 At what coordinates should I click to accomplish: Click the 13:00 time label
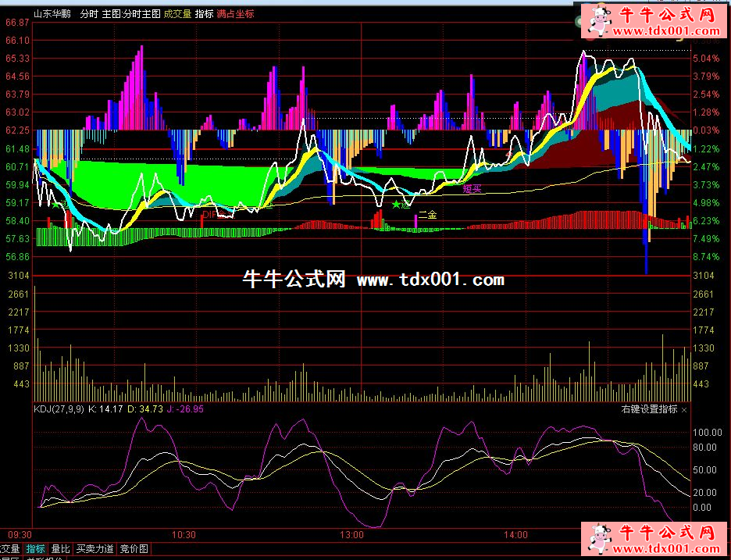(351, 535)
